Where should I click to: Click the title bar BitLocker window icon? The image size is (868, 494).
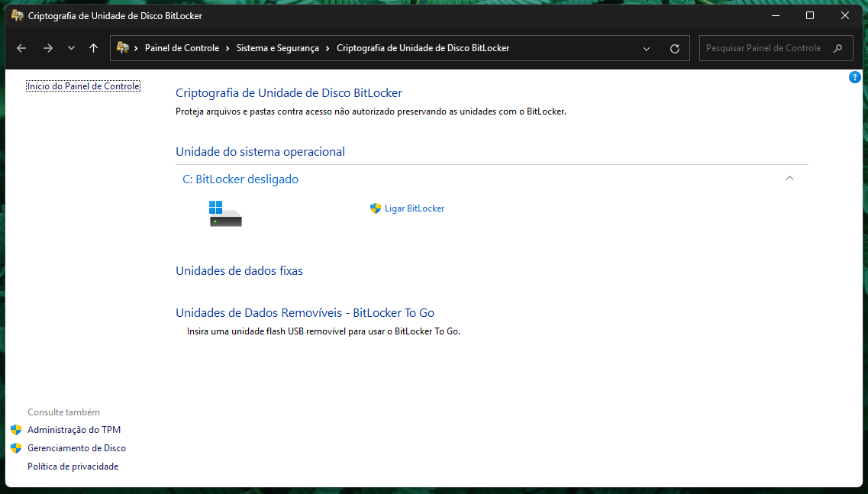click(17, 15)
